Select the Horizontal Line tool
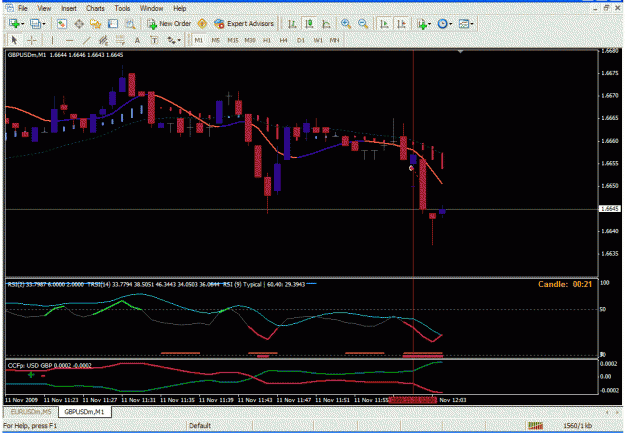Image resolution: width=625 pixels, height=433 pixels. [69, 40]
